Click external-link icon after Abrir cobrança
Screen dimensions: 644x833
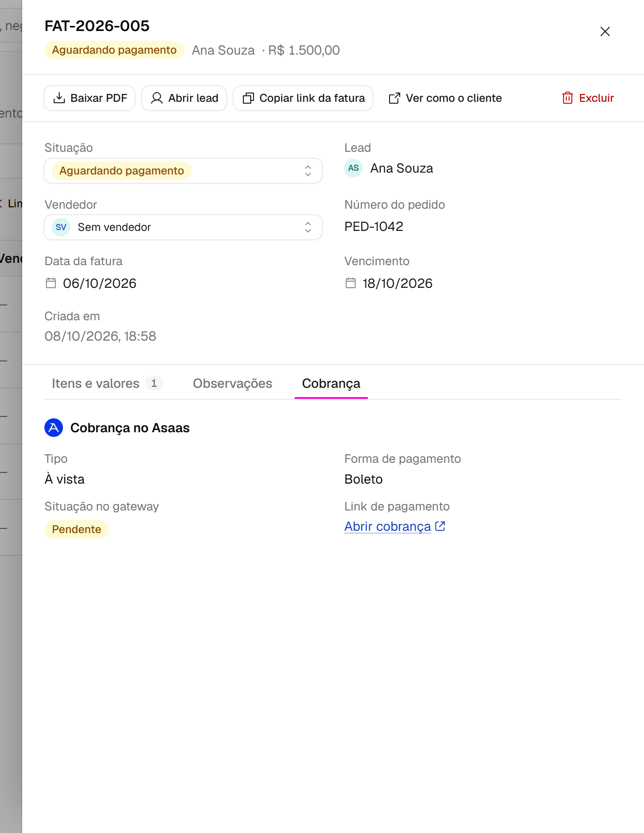[x=440, y=526]
